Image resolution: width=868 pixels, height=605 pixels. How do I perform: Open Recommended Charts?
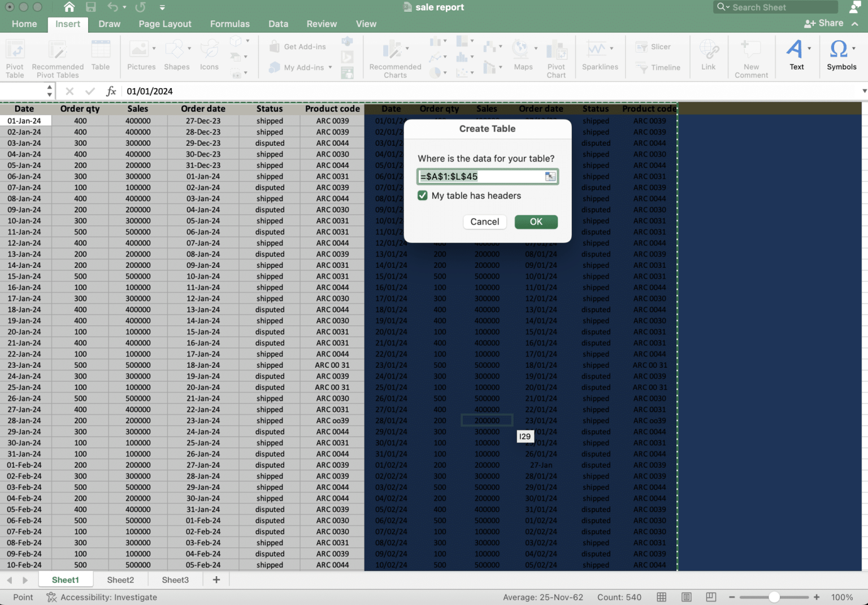pyautogui.click(x=394, y=55)
